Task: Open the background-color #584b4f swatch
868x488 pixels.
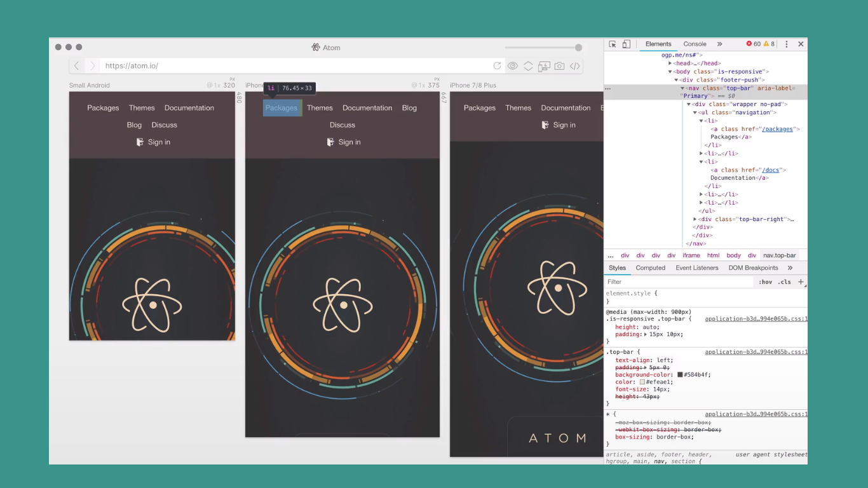Action: pos(680,375)
